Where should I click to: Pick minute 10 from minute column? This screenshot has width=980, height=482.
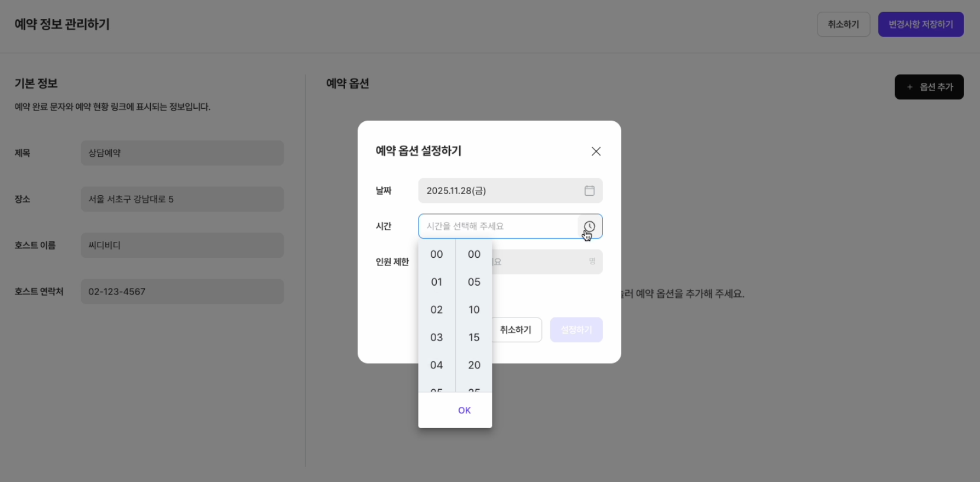474,310
